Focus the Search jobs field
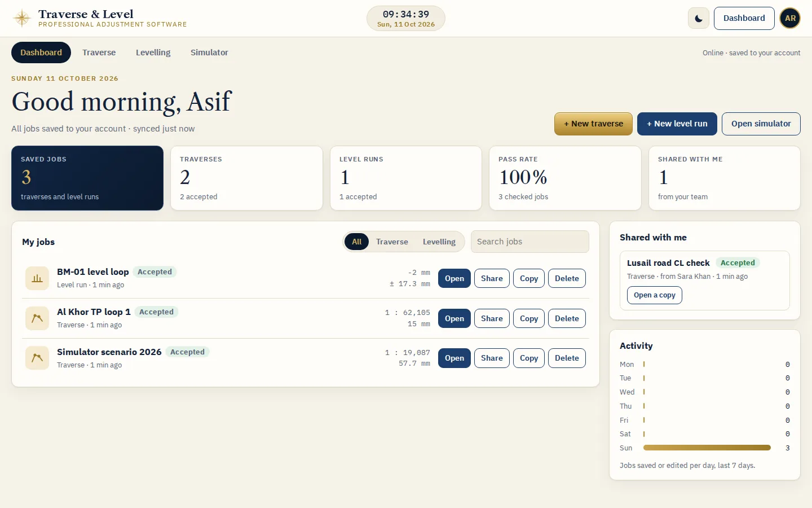The width and height of the screenshot is (812, 508). pyautogui.click(x=529, y=242)
